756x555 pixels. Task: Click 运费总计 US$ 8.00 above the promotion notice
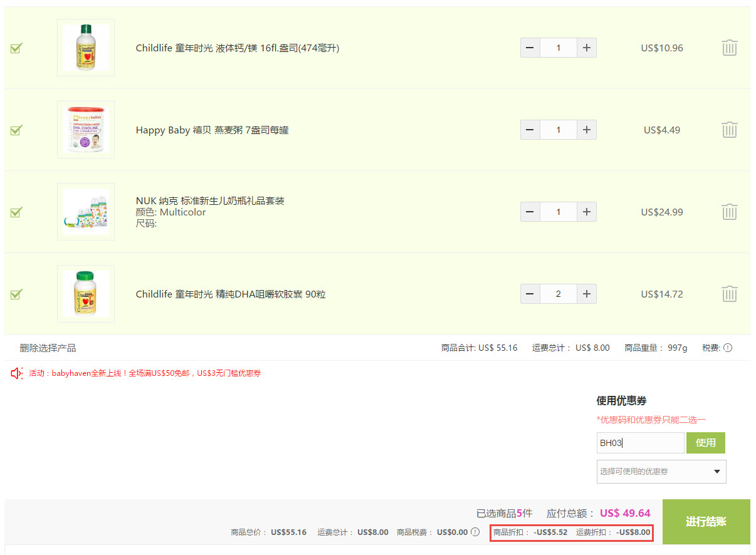571,348
